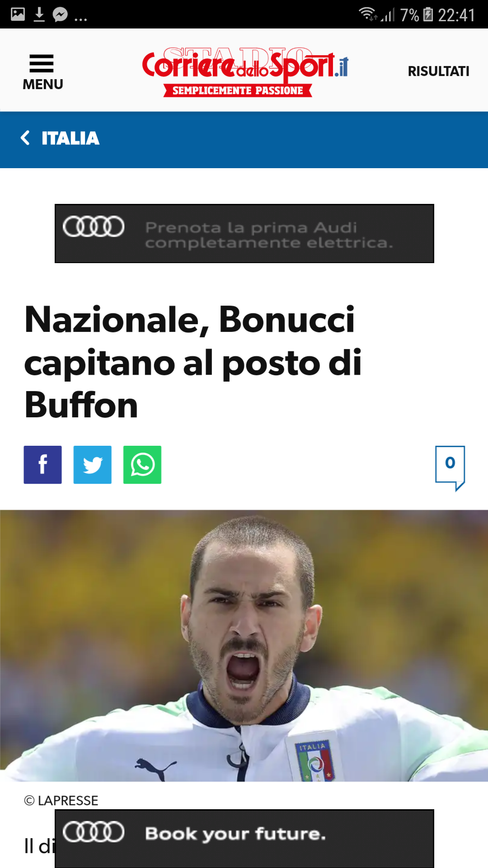Tap the LAPRESSE photo credit
The image size is (488, 868).
(61, 801)
